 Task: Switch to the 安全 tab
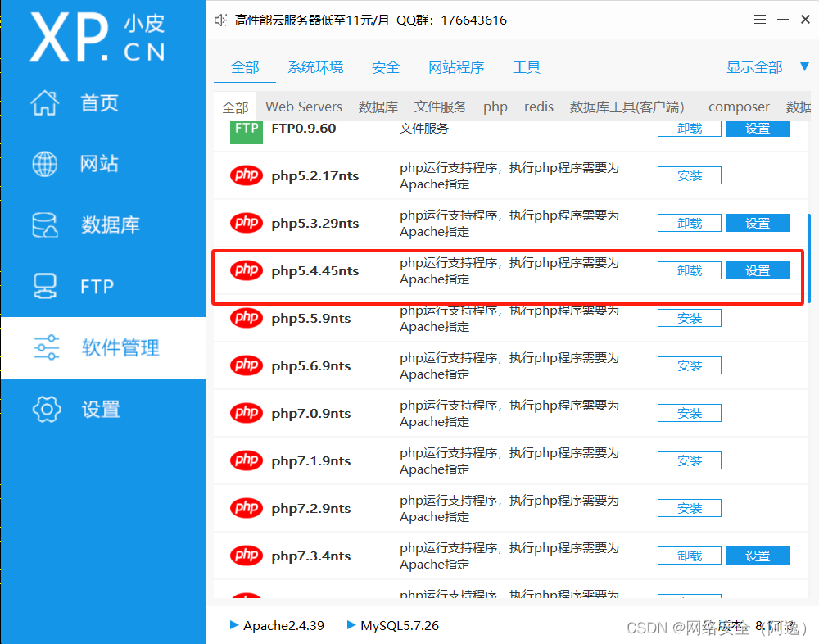pos(386,67)
